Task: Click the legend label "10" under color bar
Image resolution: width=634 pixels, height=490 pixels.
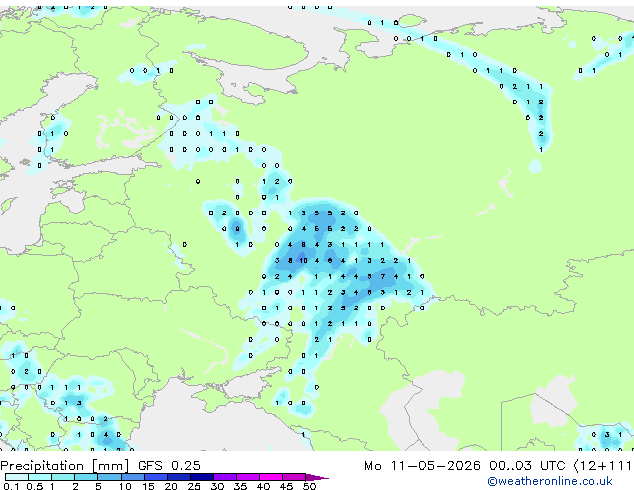Action: (125, 486)
